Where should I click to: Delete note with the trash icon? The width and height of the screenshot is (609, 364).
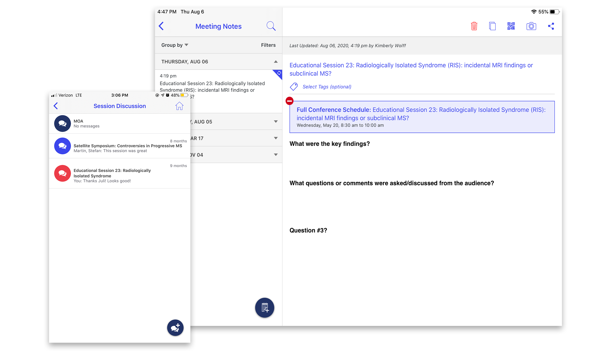pos(474,26)
